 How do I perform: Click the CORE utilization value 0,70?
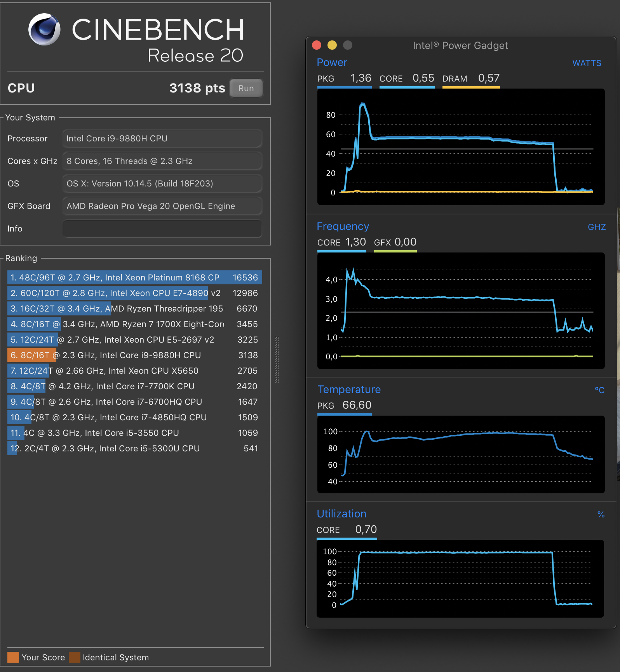point(366,529)
